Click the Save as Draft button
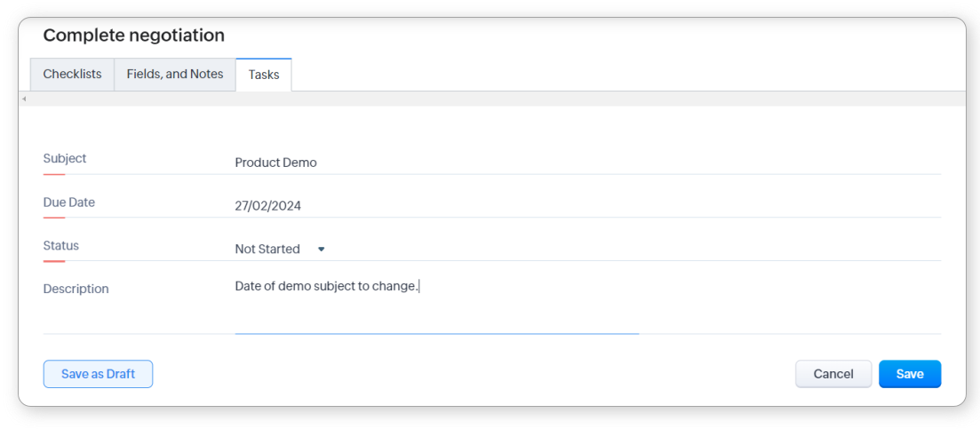Screen dimensions: 980x429 coord(98,374)
